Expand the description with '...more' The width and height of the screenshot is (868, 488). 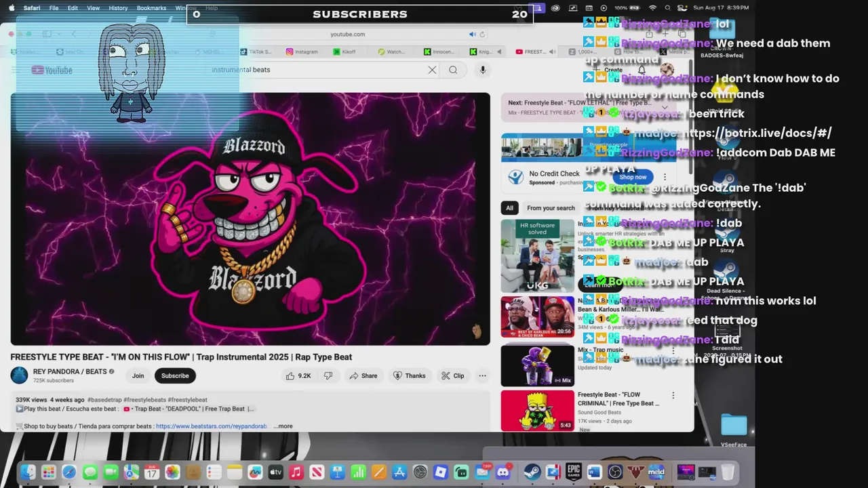click(283, 426)
